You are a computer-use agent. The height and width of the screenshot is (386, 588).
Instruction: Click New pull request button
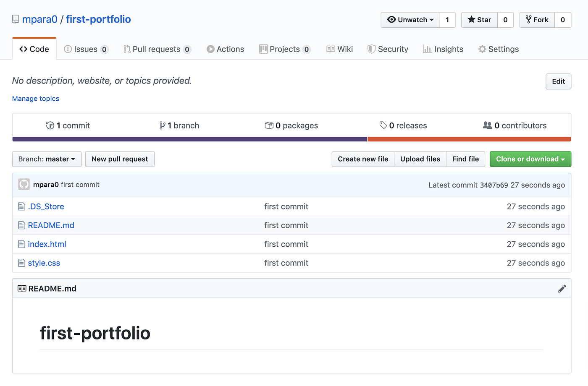pos(120,159)
